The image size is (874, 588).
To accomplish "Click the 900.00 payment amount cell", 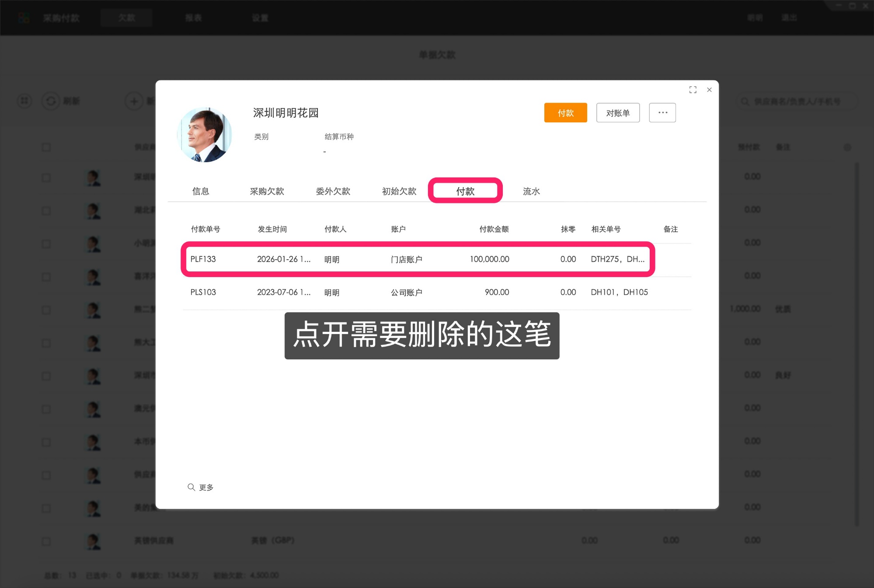I will pos(497,292).
